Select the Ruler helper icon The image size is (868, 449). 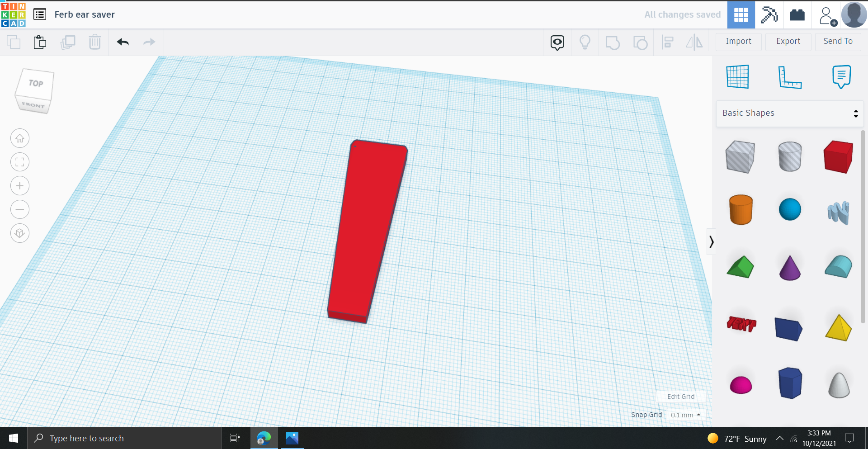coord(790,77)
